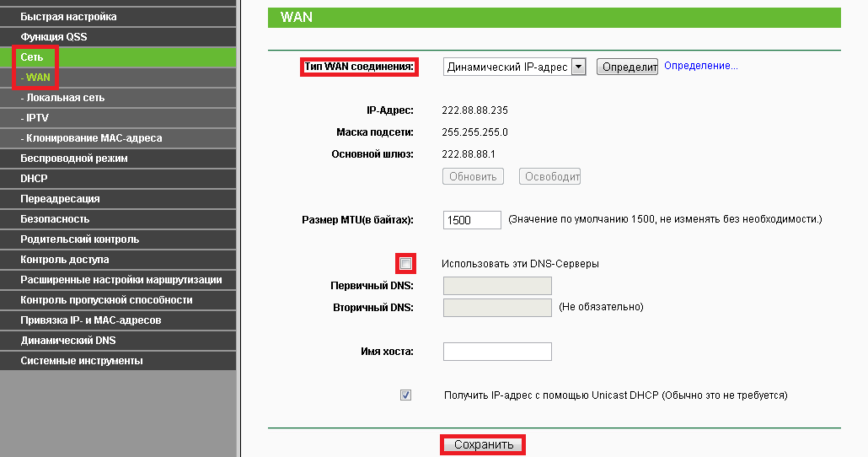Open the WAN connection type dropdown

(514, 67)
